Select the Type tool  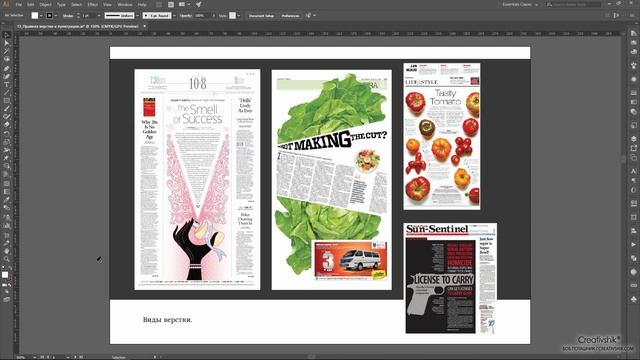click(x=7, y=84)
